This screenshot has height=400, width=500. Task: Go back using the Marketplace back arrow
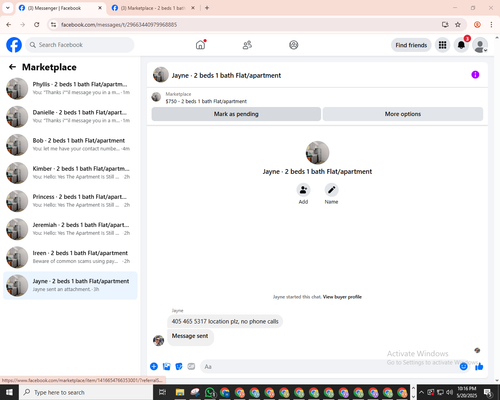click(x=12, y=67)
